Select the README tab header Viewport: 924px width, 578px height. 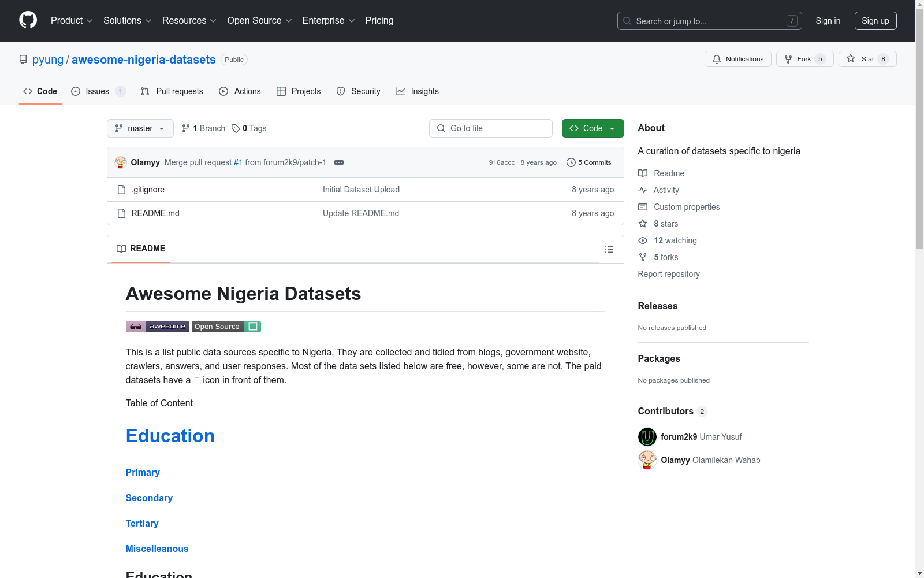[141, 249]
